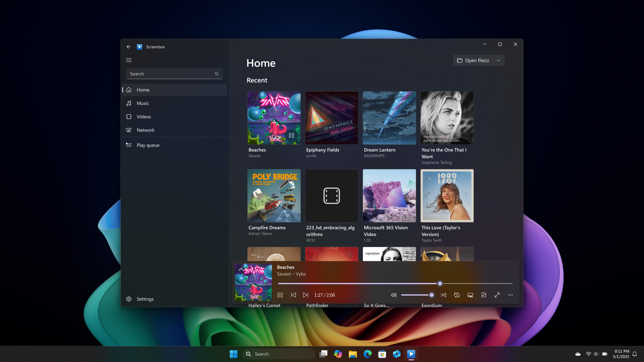Toggle shuffle mode

443,295
